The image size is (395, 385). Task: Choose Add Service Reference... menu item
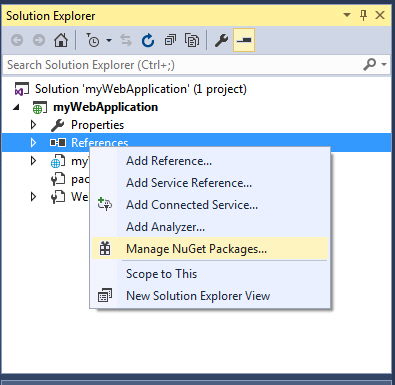(210, 183)
